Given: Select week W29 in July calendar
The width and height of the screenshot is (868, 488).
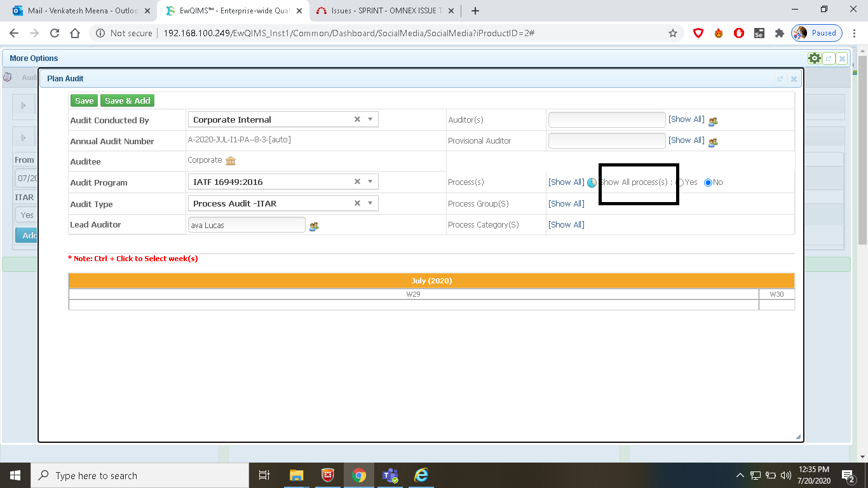Looking at the screenshot, I should [414, 294].
